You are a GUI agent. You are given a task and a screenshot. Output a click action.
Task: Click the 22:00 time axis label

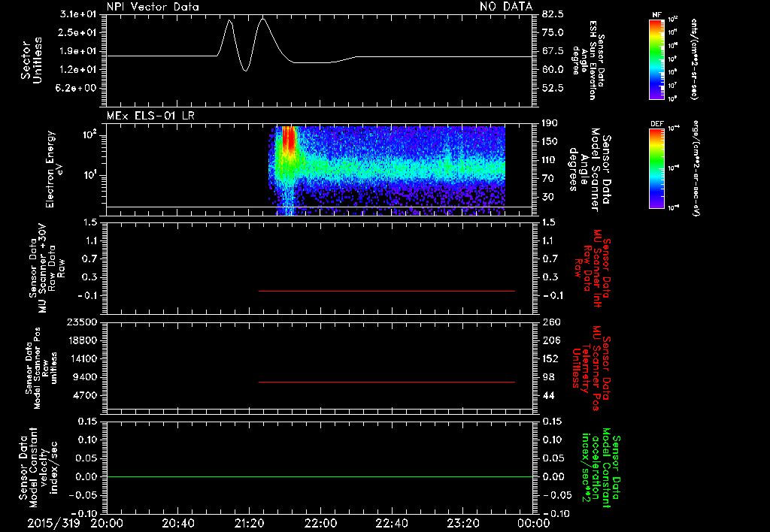pyautogui.click(x=320, y=523)
